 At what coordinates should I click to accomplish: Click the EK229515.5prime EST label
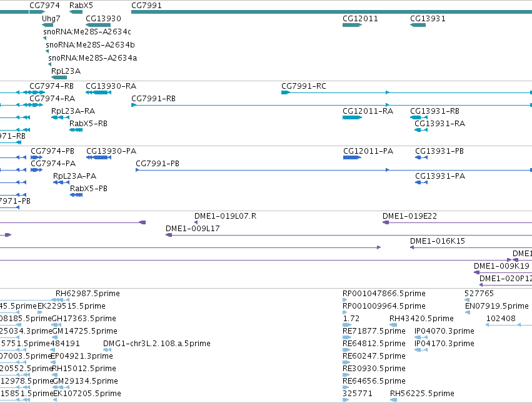(72, 306)
